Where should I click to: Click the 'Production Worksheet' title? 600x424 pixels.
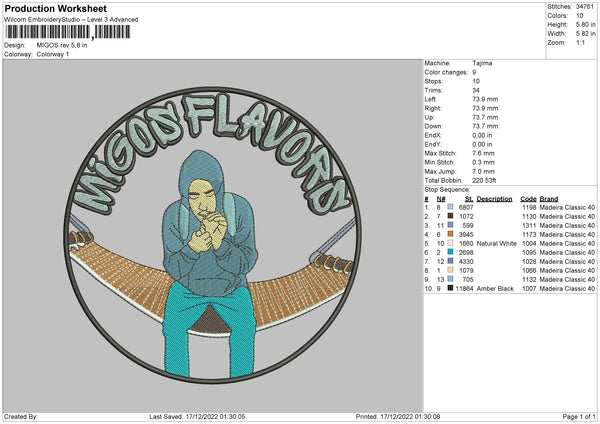pyautogui.click(x=55, y=8)
